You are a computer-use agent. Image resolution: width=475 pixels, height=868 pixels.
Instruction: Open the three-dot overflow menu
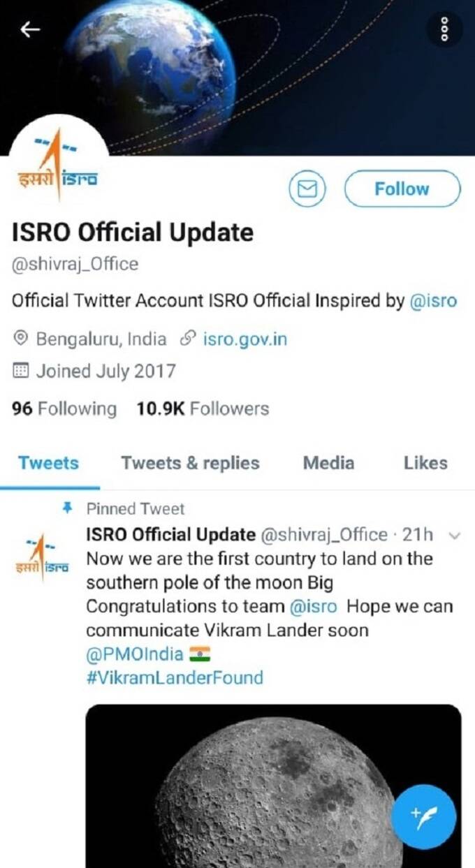click(x=444, y=29)
